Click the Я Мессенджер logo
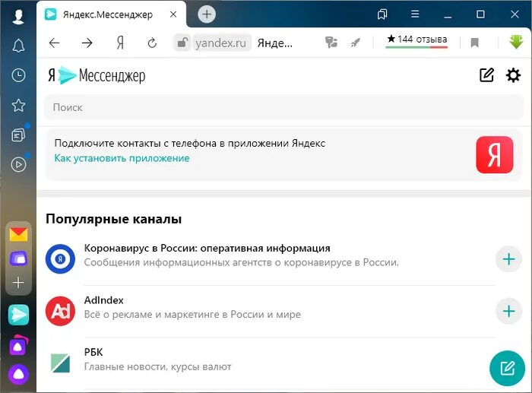This screenshot has width=532, height=393. 97,75
